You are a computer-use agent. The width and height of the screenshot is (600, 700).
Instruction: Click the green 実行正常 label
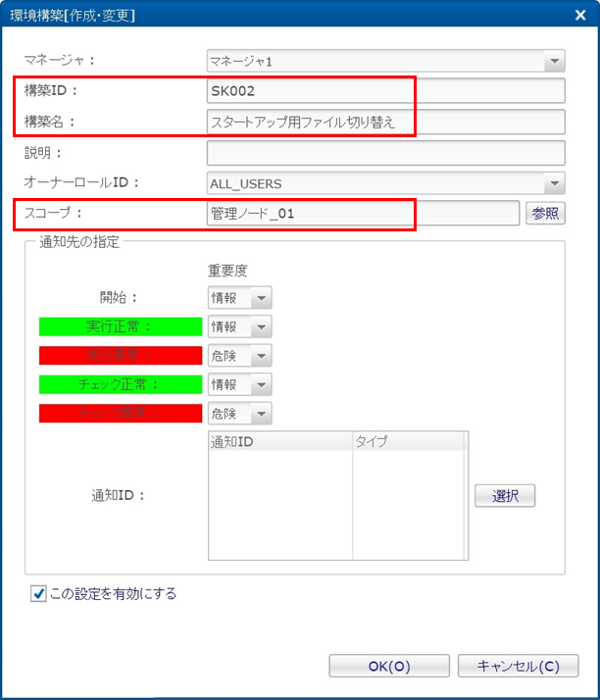(121, 326)
